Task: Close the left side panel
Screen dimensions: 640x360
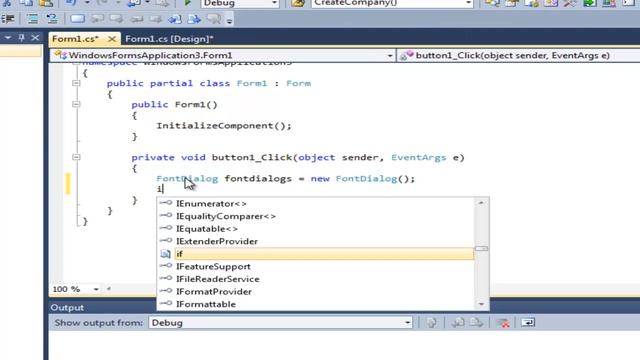Action: pos(36,38)
